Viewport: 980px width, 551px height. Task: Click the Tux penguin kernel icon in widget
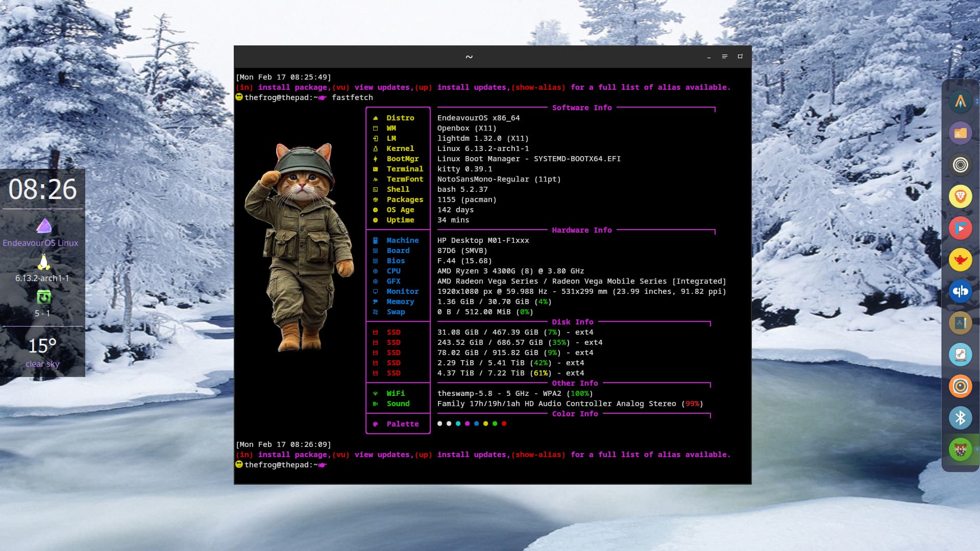44,262
